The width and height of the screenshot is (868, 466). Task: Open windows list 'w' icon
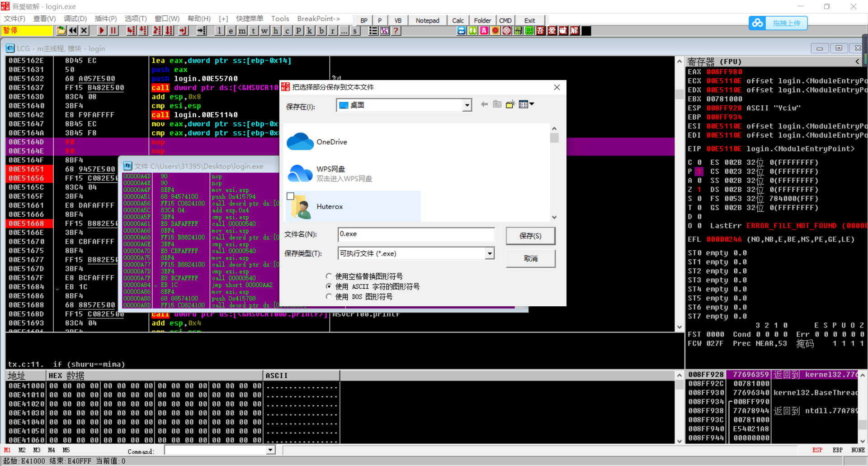click(x=264, y=31)
